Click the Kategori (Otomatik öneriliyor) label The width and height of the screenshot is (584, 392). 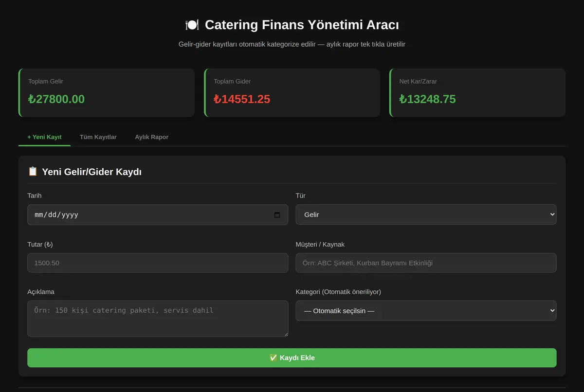tap(338, 292)
